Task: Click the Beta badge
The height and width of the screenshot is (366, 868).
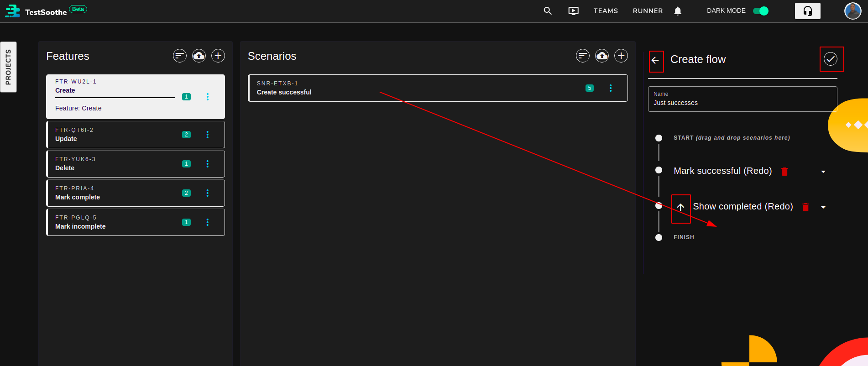Action: (78, 9)
